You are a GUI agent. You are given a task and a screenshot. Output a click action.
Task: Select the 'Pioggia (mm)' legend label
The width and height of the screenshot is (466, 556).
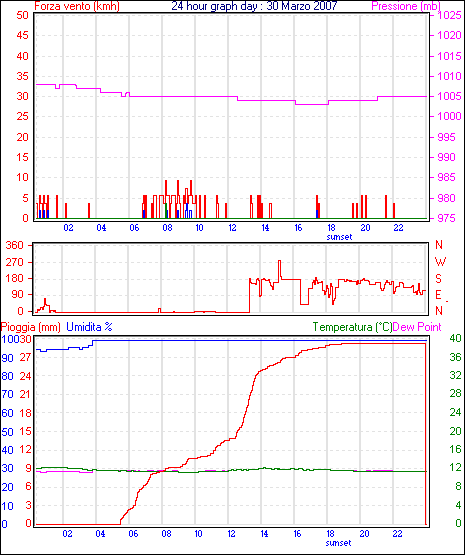click(30, 327)
